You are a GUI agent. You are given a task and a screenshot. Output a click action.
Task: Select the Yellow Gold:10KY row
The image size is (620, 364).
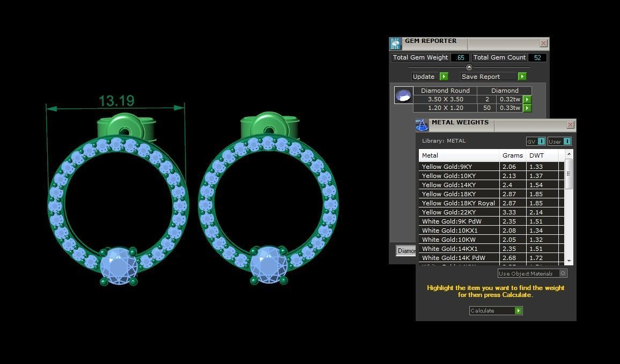point(491,176)
